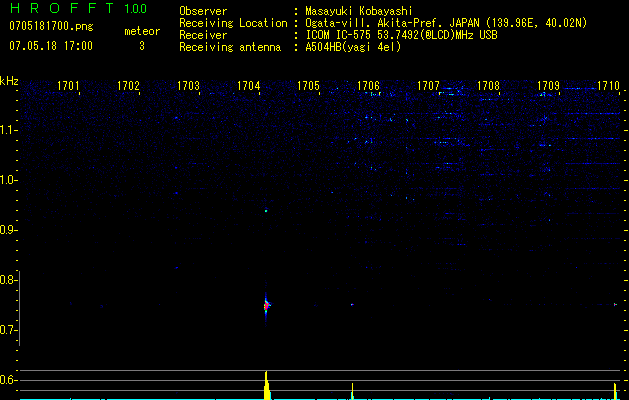Click the Observer field label
Image resolution: width=629 pixels, height=400 pixels.
tap(203, 11)
